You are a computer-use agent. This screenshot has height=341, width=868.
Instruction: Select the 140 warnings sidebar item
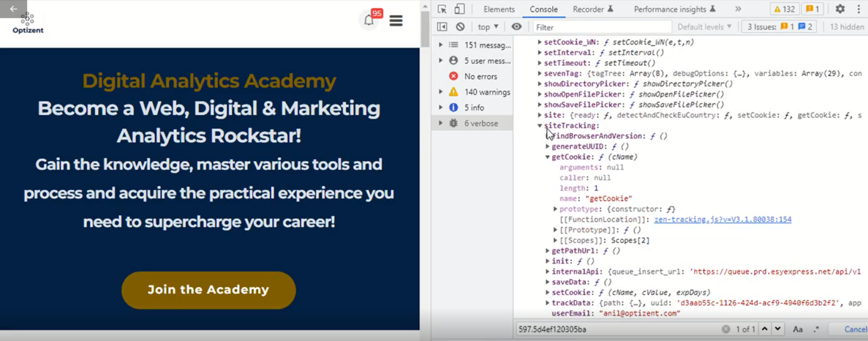point(487,92)
